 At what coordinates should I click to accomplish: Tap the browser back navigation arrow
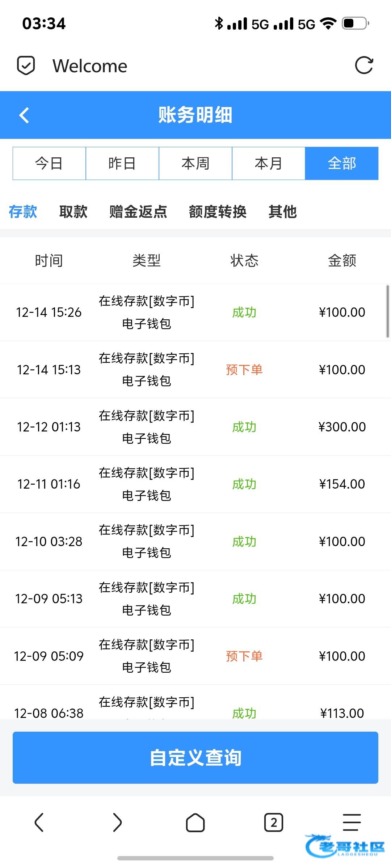pyautogui.click(x=39, y=823)
